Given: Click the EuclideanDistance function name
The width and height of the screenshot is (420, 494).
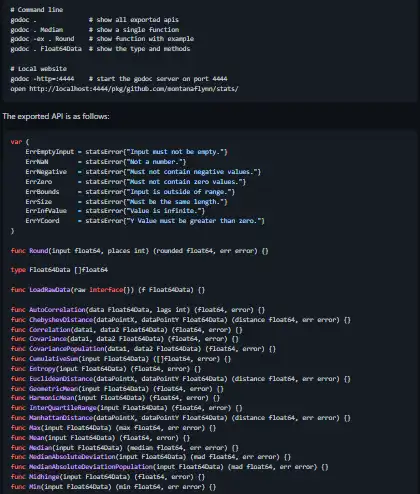Looking at the screenshot, I should 61,379.
